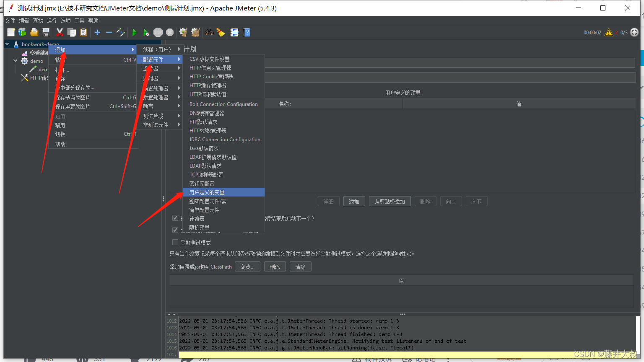This screenshot has width=644, height=362.
Task: Click the 库 library table header
Action: [402, 281]
